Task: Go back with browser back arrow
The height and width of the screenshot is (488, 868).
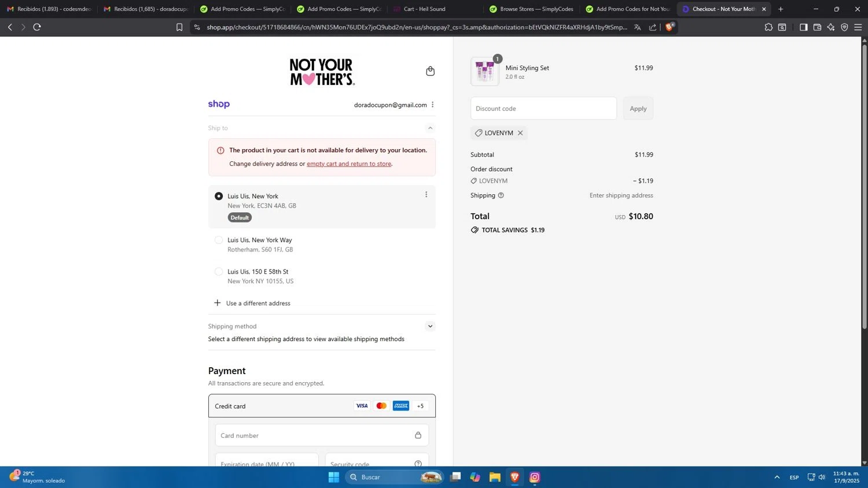Action: pos(10,27)
